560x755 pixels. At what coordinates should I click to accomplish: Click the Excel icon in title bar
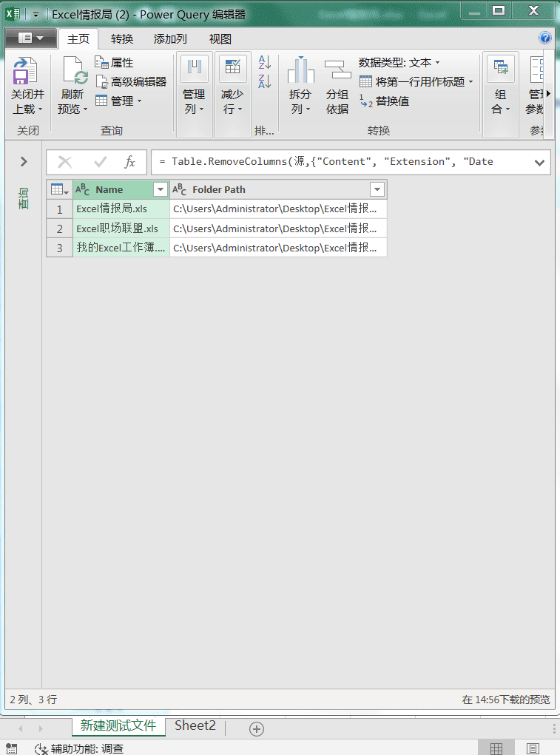point(13,13)
